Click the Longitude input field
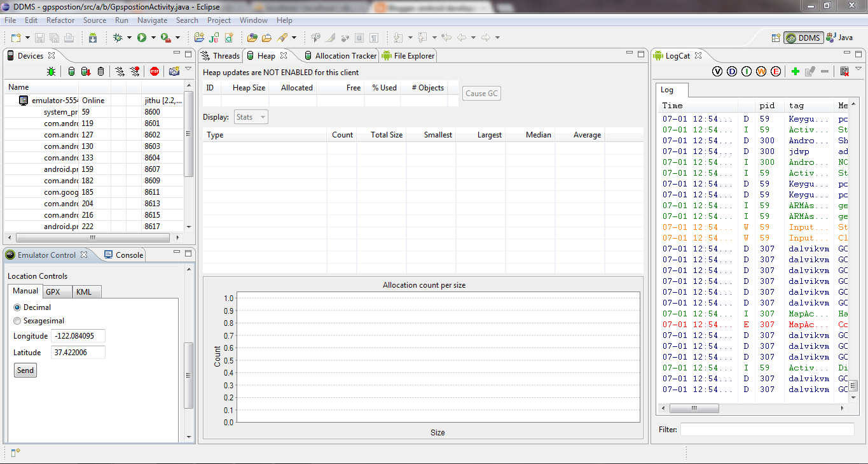 [78, 336]
